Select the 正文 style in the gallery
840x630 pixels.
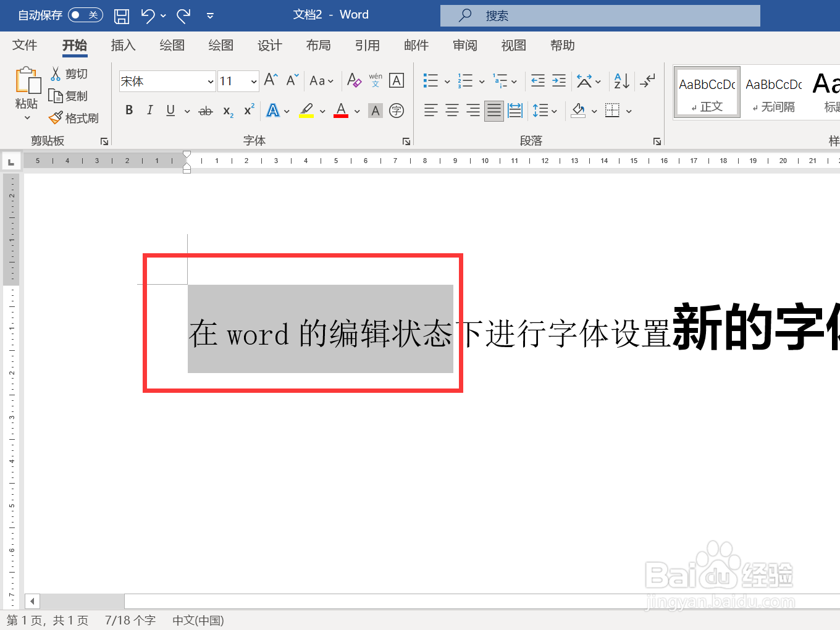coord(707,93)
